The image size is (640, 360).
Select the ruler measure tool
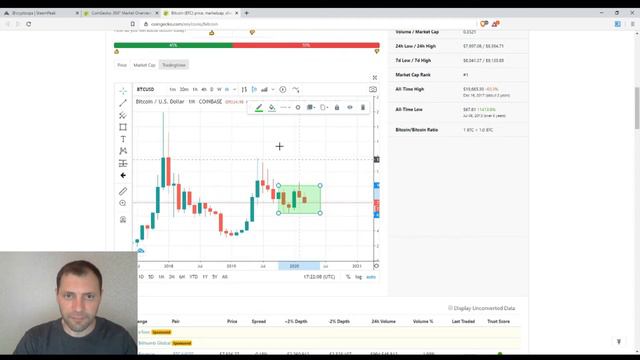123,191
